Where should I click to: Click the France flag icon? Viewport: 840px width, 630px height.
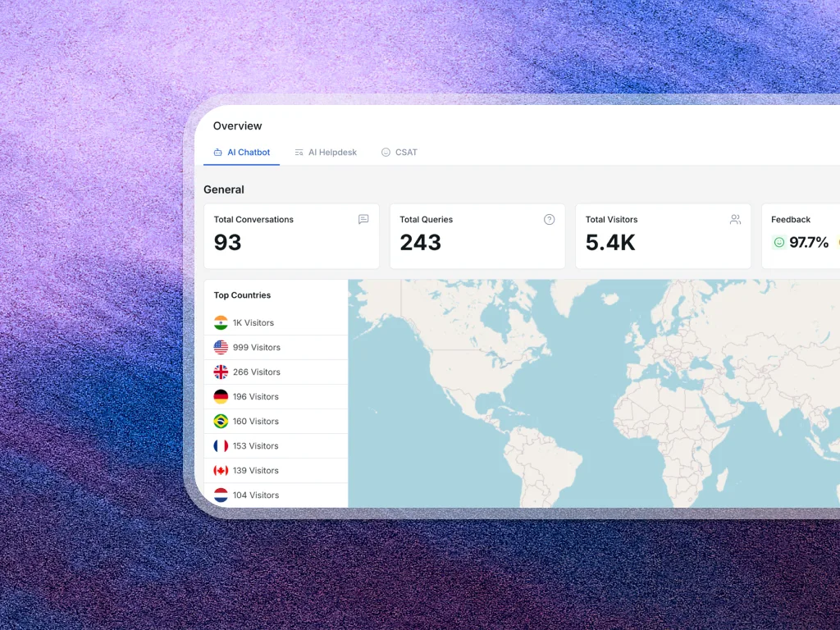(x=221, y=446)
